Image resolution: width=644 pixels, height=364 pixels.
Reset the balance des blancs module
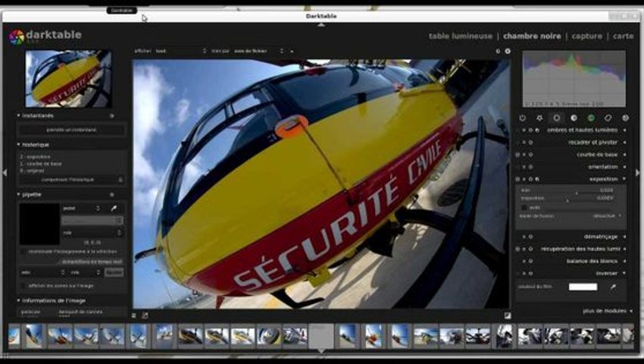[x=530, y=261]
